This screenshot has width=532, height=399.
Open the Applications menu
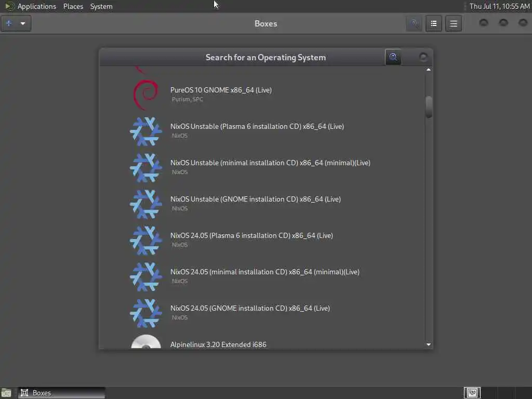pyautogui.click(x=37, y=6)
